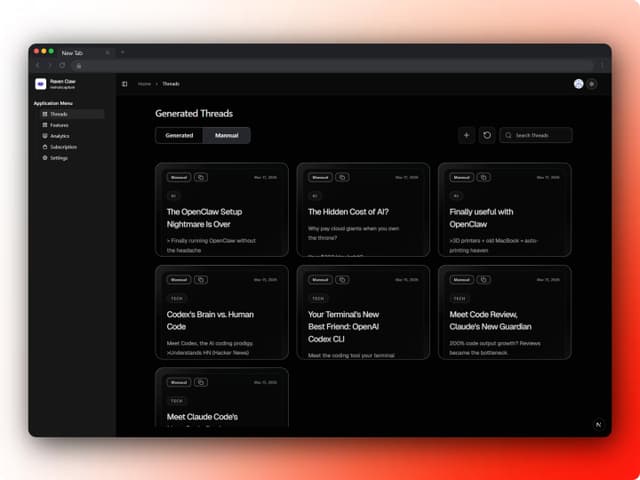Click the Raven Claw logo icon
The height and width of the screenshot is (480, 640).
[40, 84]
